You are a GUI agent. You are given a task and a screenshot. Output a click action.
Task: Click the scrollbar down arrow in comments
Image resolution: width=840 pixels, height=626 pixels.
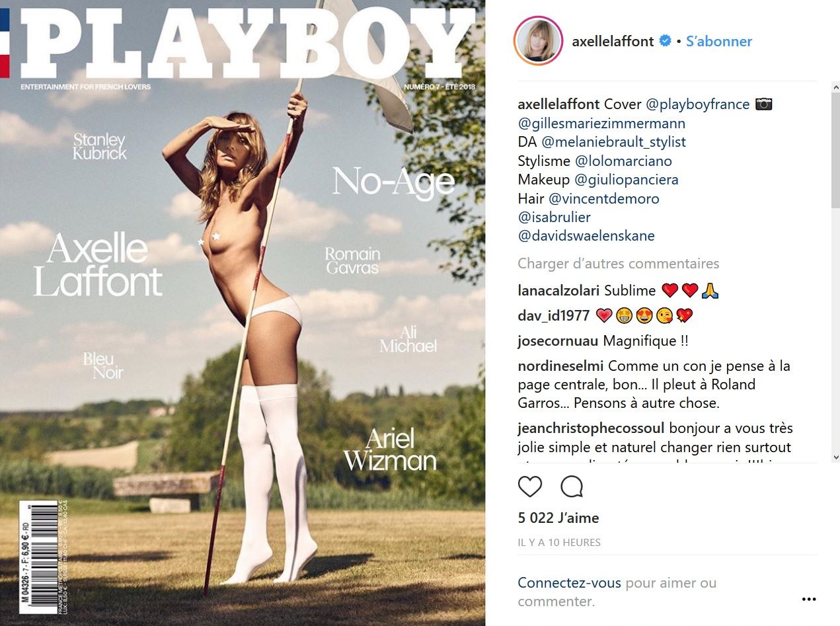click(835, 457)
